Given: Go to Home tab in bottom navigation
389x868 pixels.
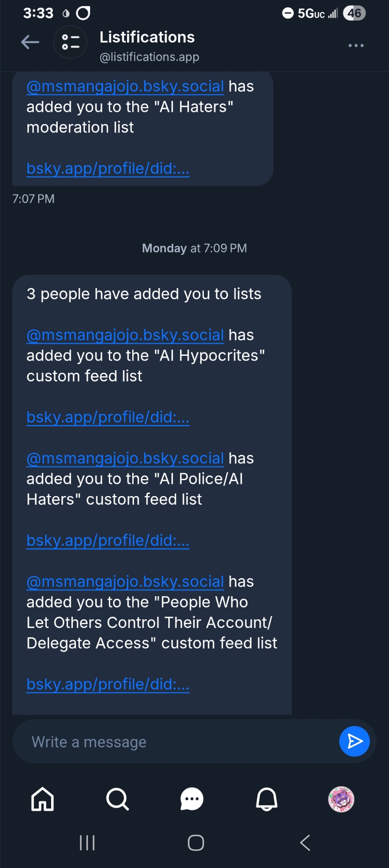Looking at the screenshot, I should (42, 799).
